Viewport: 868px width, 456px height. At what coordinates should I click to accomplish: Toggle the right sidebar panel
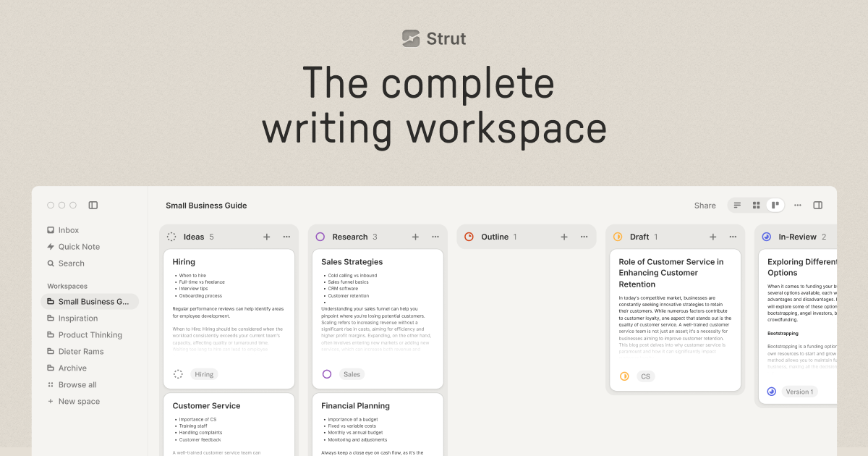[818, 205]
